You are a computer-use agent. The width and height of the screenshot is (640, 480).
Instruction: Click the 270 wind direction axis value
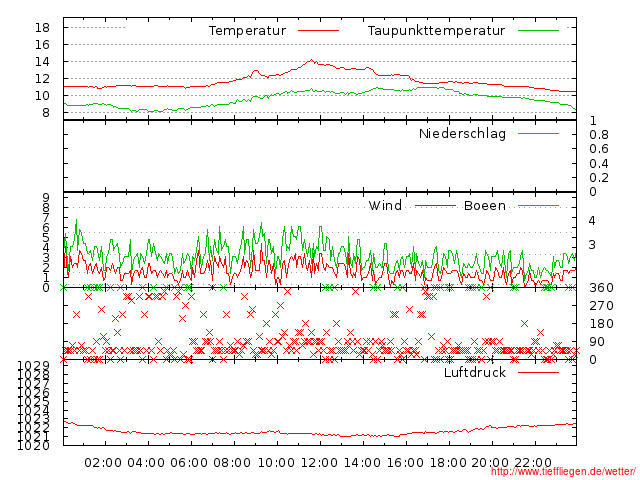coord(601,306)
